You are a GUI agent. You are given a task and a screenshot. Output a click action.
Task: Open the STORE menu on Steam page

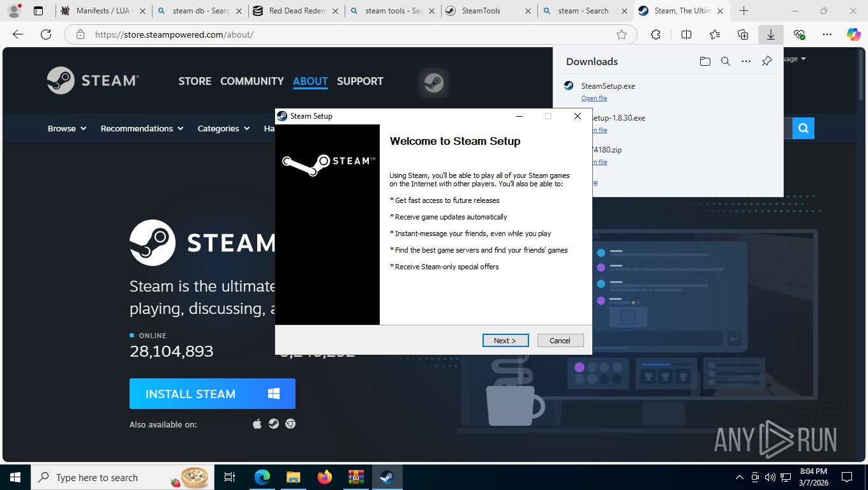(x=195, y=81)
